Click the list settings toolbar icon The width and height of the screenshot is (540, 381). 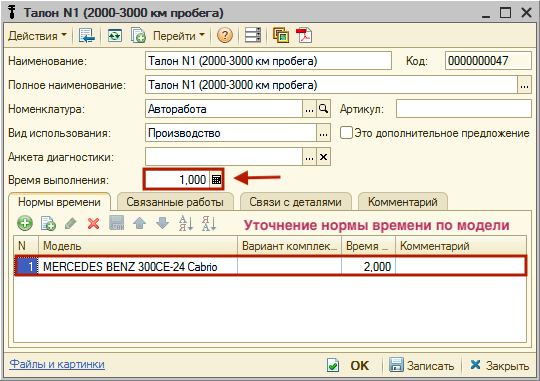point(253,35)
